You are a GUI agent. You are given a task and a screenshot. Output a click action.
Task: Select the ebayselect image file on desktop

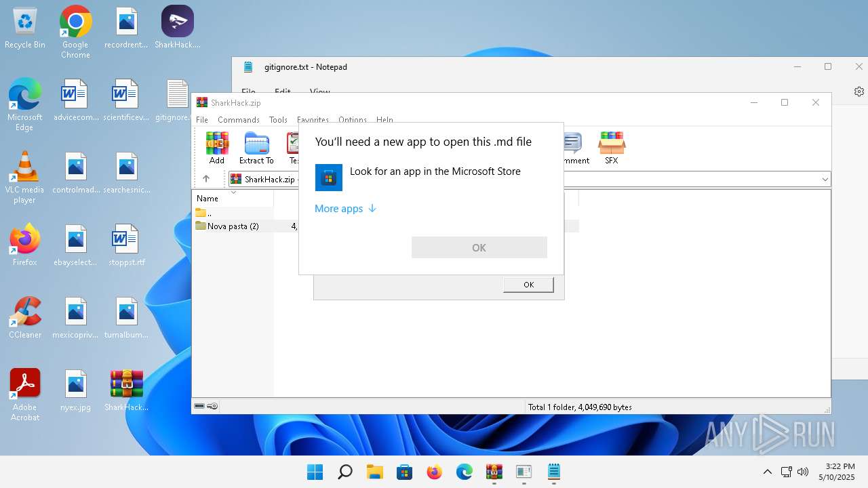coord(75,245)
